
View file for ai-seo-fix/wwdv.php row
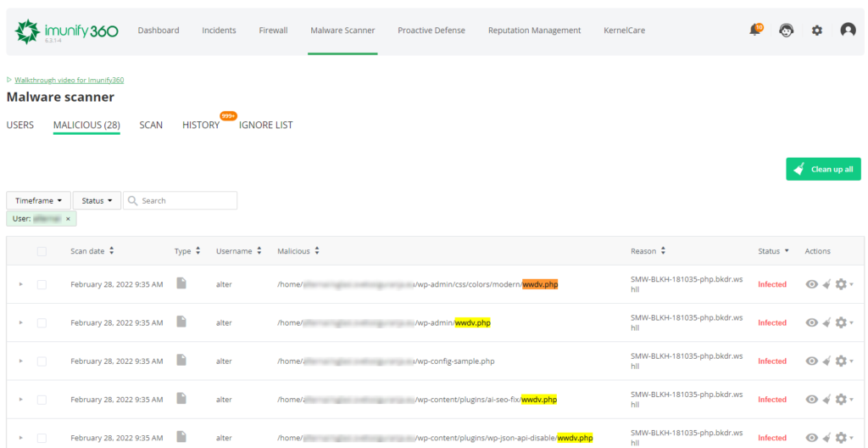811,399
